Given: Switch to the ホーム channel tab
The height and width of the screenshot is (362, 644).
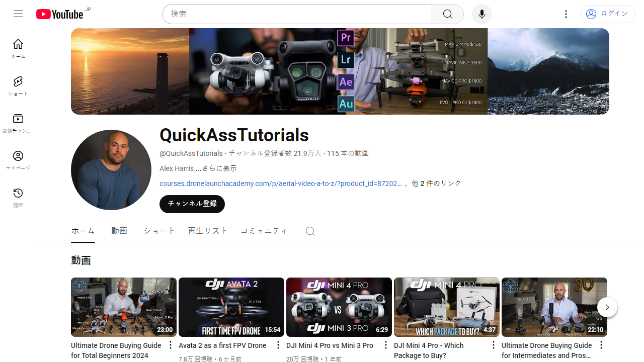Looking at the screenshot, I should coord(83,231).
